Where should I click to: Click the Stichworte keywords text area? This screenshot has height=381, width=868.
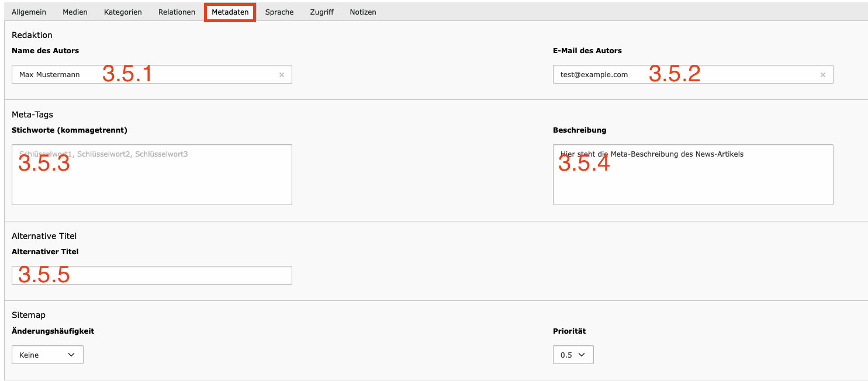tap(152, 181)
